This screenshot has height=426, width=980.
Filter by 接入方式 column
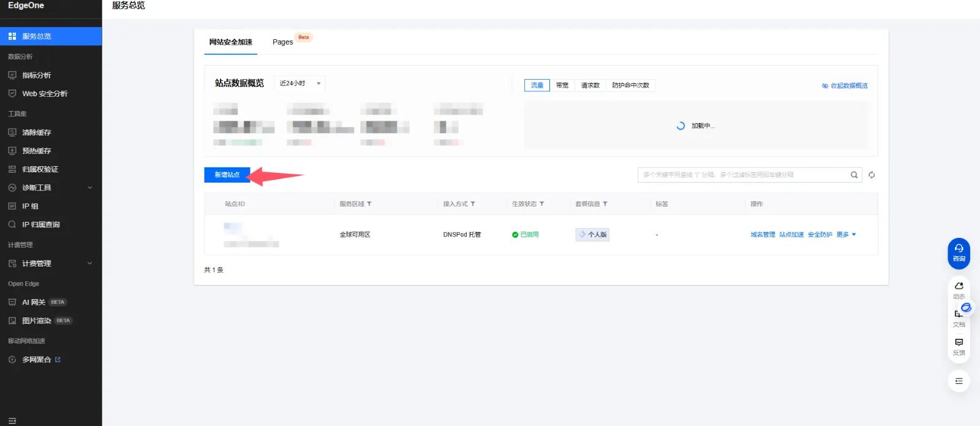pyautogui.click(x=473, y=204)
